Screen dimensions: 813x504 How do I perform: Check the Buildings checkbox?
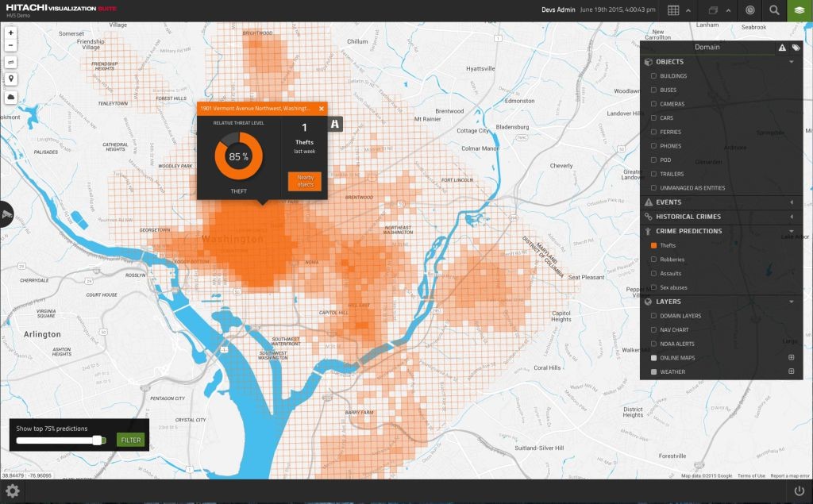click(653, 76)
